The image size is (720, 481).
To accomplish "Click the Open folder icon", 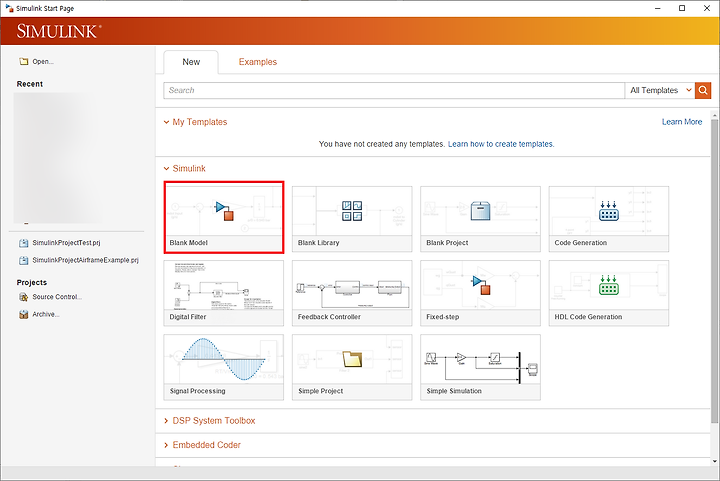I will coord(23,62).
